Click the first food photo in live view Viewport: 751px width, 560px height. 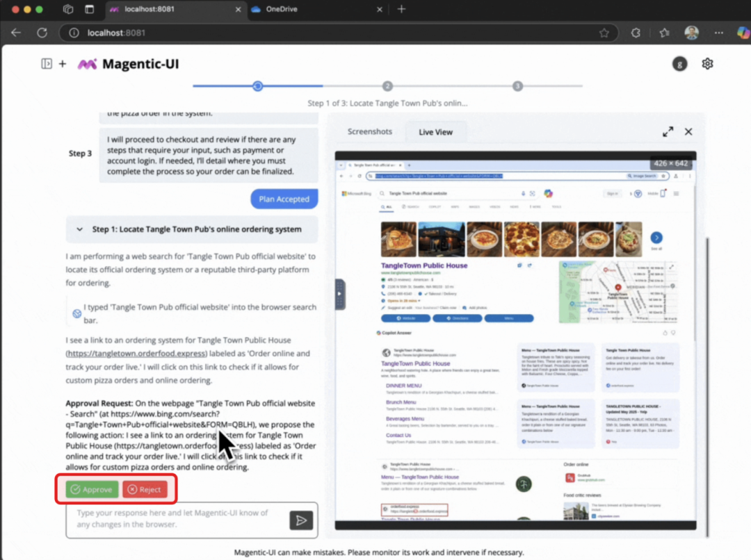tap(398, 239)
